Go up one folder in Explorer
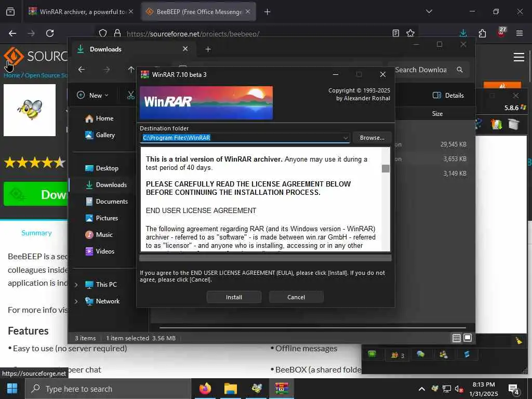 click(131, 70)
